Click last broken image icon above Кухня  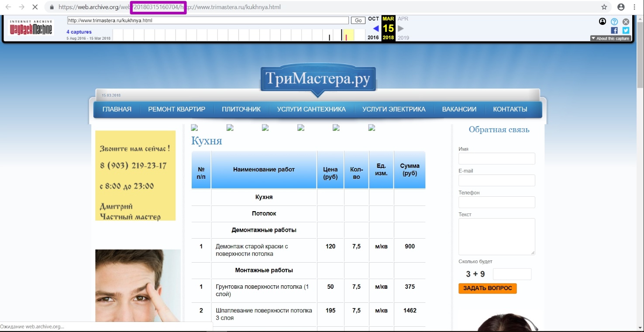[x=372, y=127]
